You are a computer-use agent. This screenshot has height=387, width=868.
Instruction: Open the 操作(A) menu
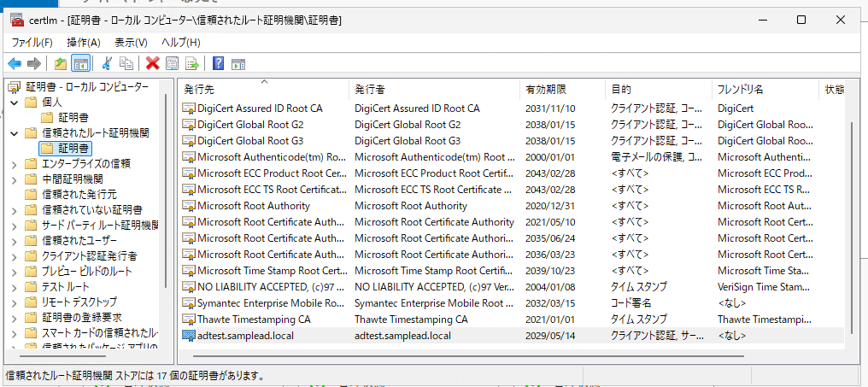pyautogui.click(x=84, y=42)
